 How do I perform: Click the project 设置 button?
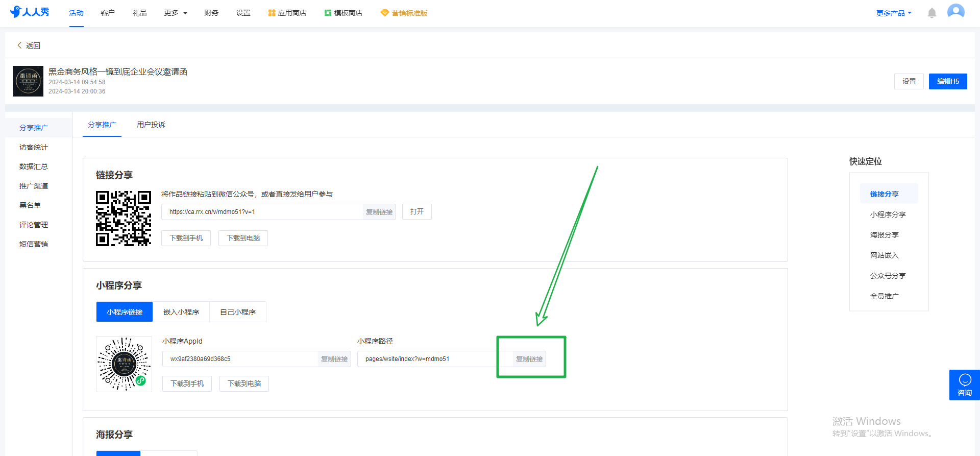pyautogui.click(x=909, y=81)
